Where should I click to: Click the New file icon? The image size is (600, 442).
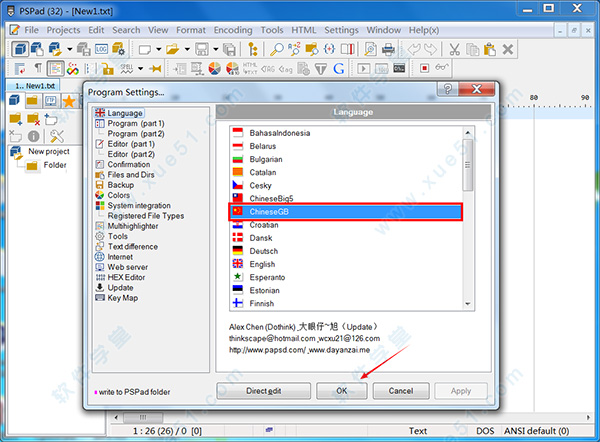point(145,49)
